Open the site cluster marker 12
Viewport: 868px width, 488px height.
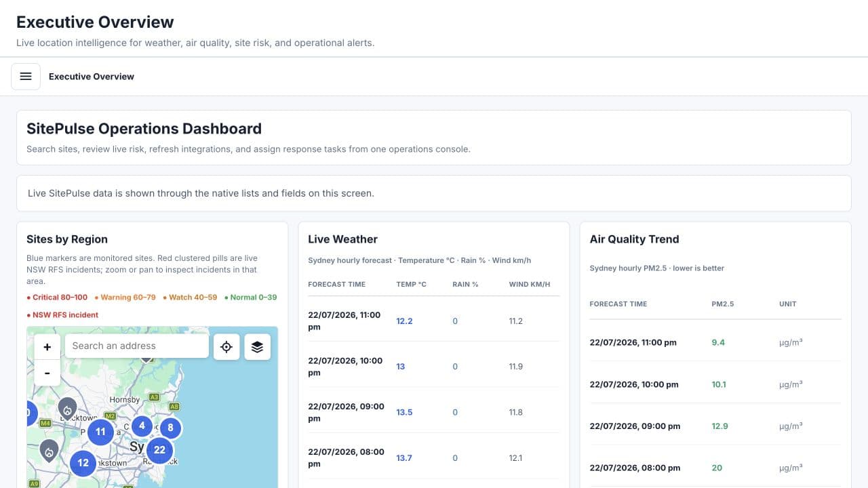point(83,463)
